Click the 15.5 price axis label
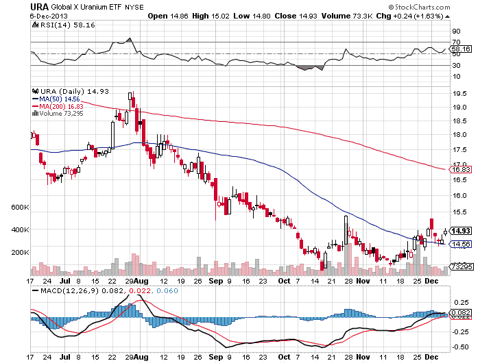The image size is (480, 363). tap(460, 212)
